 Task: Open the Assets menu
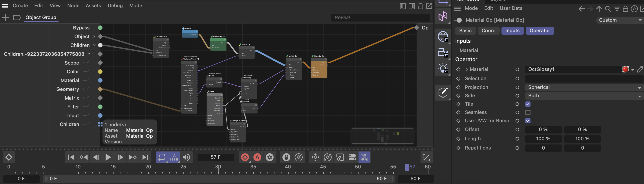pos(93,6)
